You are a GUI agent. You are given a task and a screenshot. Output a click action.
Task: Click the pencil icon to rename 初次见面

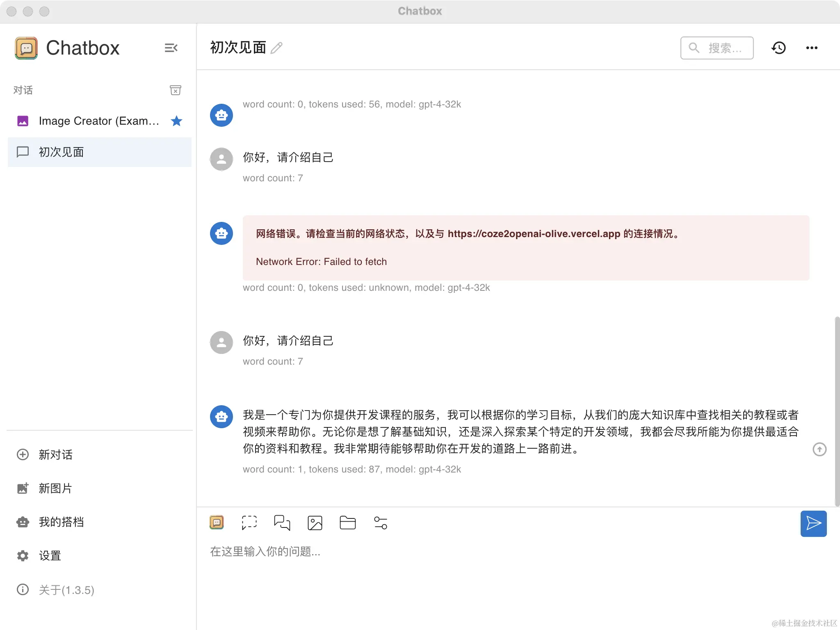[277, 48]
